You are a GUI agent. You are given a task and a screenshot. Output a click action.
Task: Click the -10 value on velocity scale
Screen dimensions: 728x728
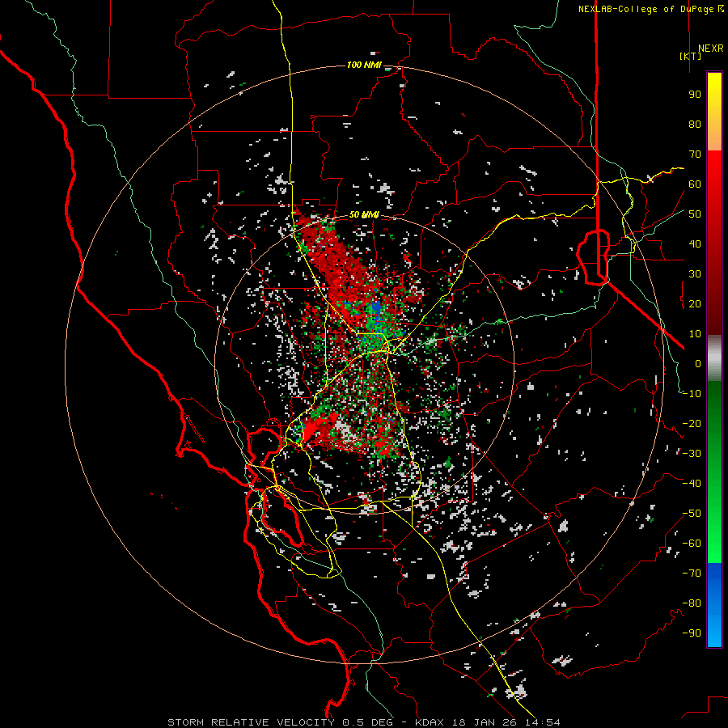(692, 394)
